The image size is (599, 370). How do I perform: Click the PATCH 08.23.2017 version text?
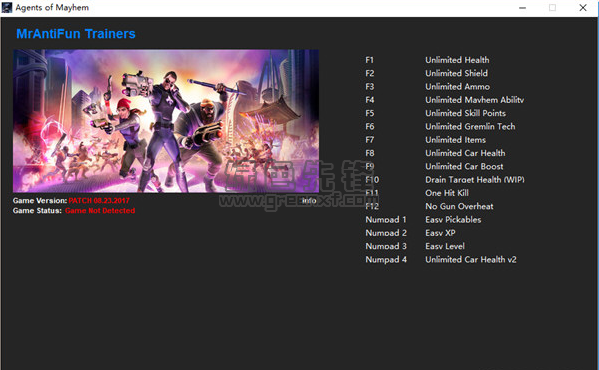click(x=99, y=200)
